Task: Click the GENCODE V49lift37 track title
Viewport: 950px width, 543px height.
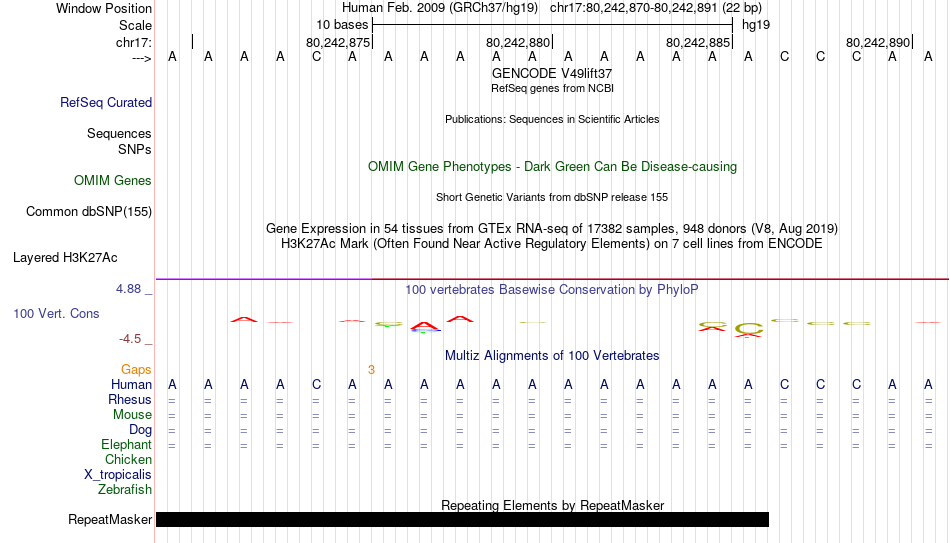Action: pyautogui.click(x=552, y=73)
